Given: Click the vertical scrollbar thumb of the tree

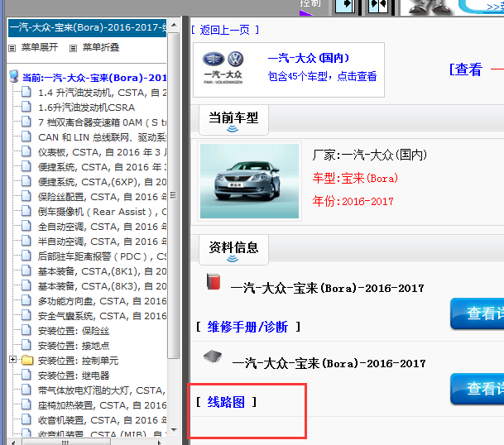Looking at the screenshot, I should (x=174, y=195).
